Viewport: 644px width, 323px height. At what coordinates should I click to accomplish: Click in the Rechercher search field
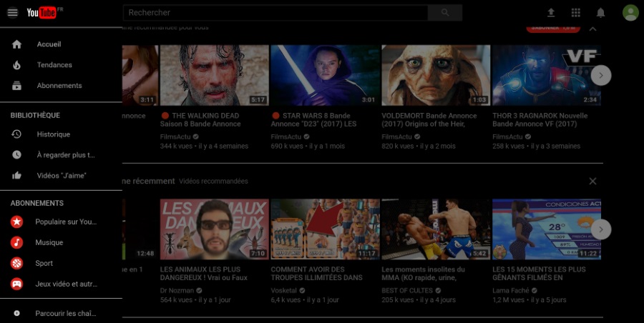[x=275, y=12]
